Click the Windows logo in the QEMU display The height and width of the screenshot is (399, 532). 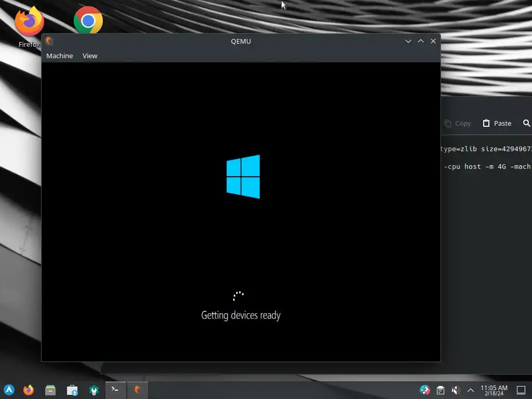pyautogui.click(x=243, y=177)
